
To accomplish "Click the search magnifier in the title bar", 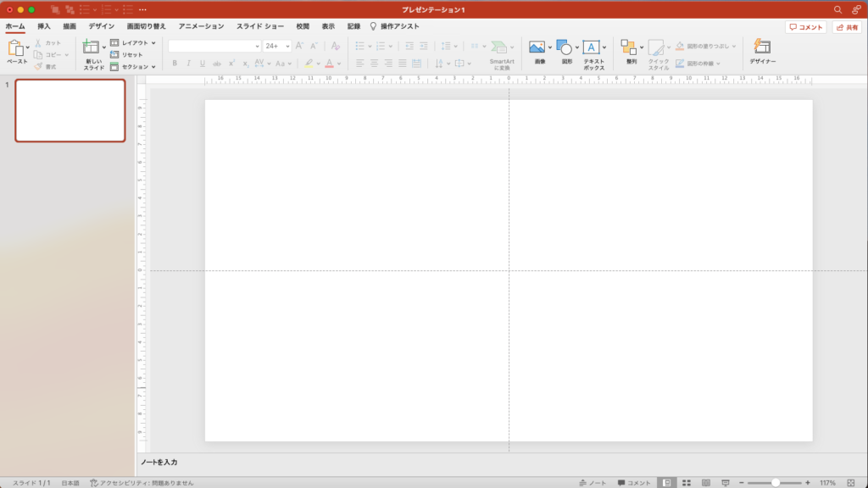I will [838, 9].
